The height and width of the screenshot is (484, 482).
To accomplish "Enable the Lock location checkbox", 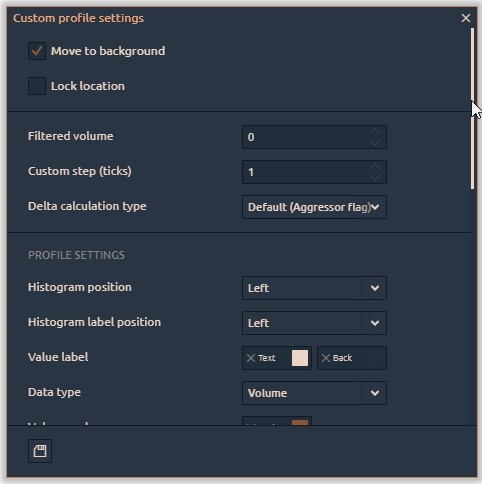I will [x=37, y=86].
